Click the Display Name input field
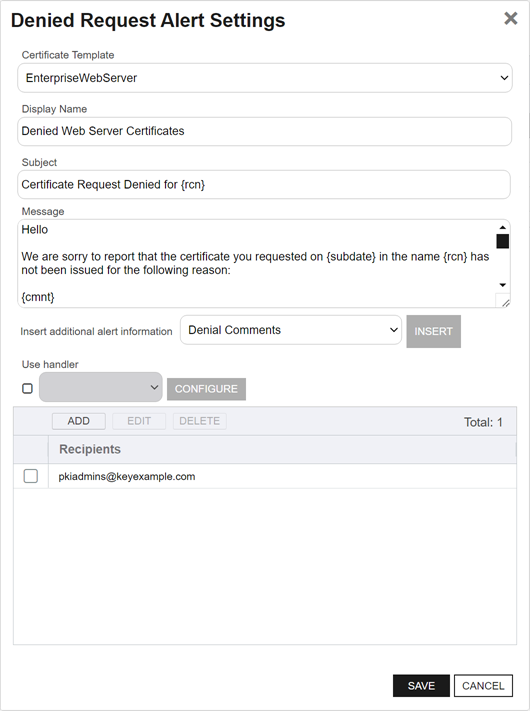530x711 pixels. [265, 131]
